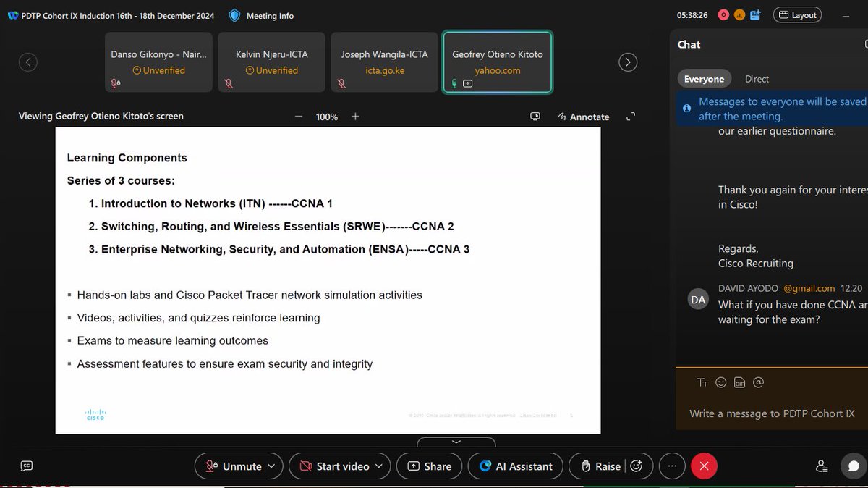This screenshot has height=488, width=868.
Task: Insert a mention with @ icon
Action: [x=758, y=382]
